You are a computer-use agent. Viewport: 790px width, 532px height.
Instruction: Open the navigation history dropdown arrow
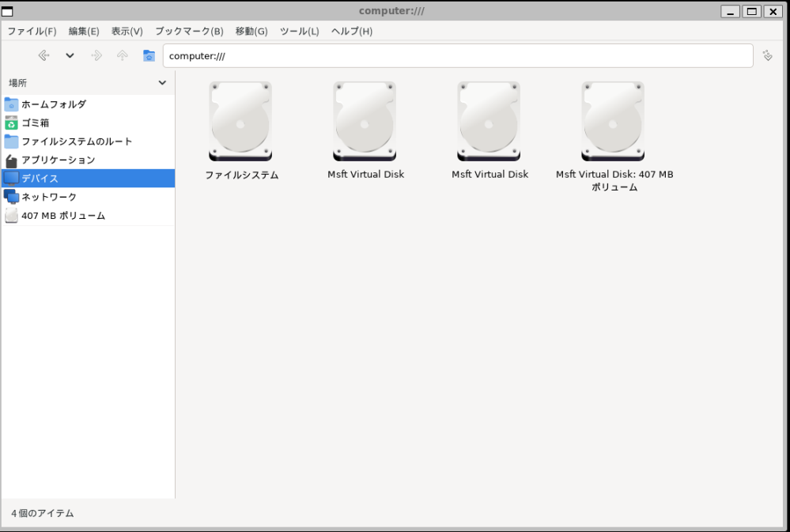coord(70,55)
